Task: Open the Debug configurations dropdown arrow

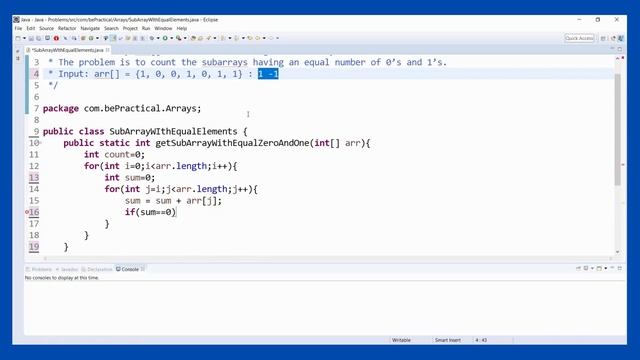Action: [x=158, y=38]
